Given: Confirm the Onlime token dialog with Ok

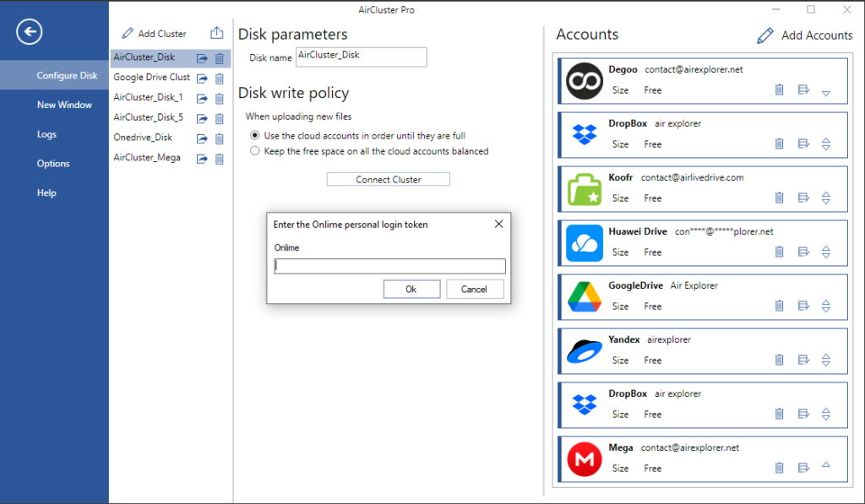Looking at the screenshot, I should point(411,289).
